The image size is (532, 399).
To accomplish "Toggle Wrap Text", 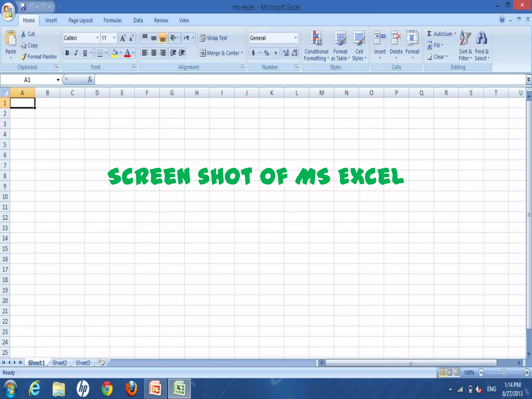I will point(214,38).
